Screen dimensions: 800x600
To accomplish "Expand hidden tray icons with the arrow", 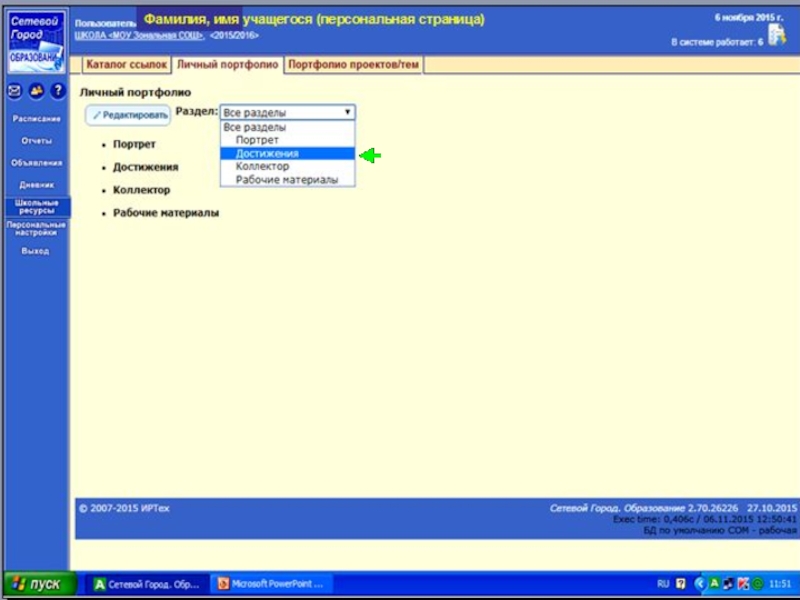I will coord(700,584).
